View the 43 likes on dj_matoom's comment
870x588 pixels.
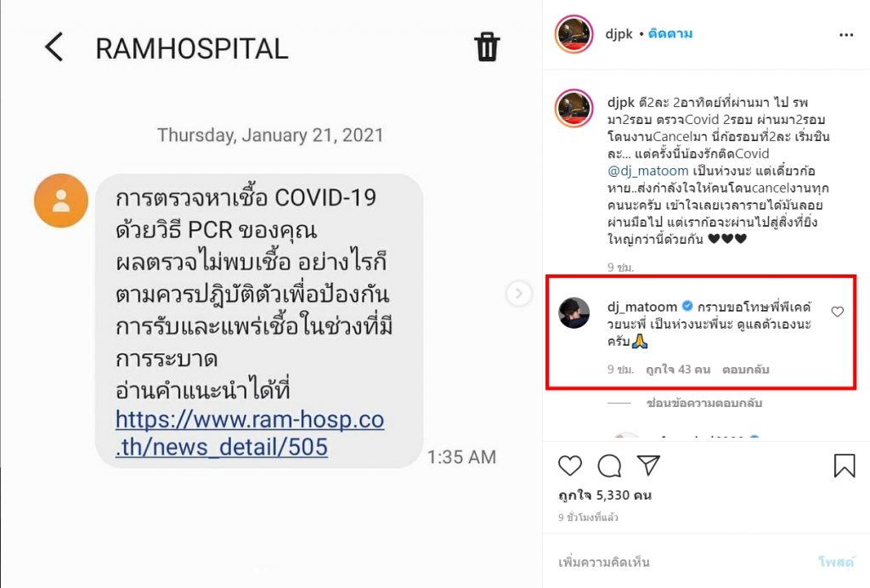(x=678, y=370)
